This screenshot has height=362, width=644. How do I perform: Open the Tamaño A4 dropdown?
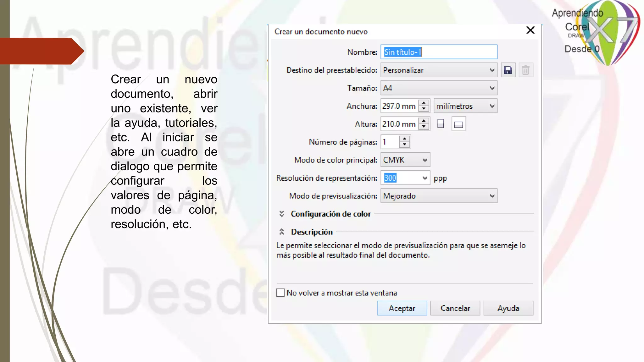(439, 88)
